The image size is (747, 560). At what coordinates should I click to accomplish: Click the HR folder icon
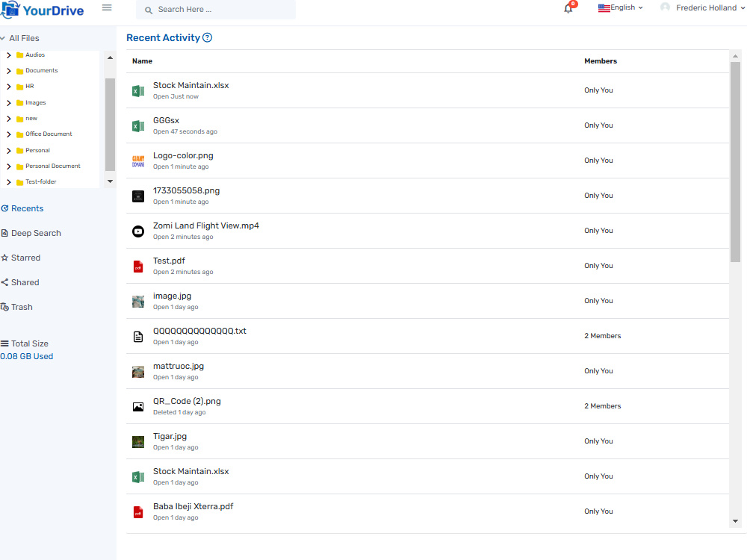[x=19, y=87]
